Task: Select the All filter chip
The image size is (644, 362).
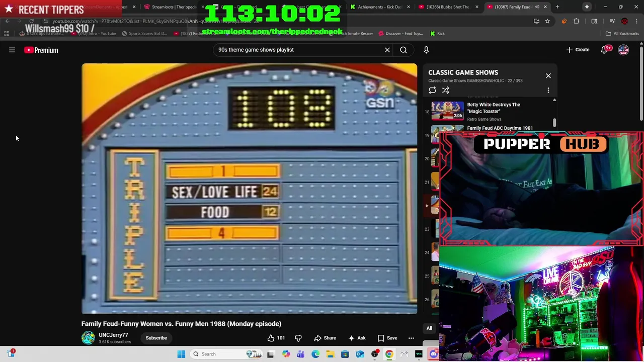Action: click(429, 328)
